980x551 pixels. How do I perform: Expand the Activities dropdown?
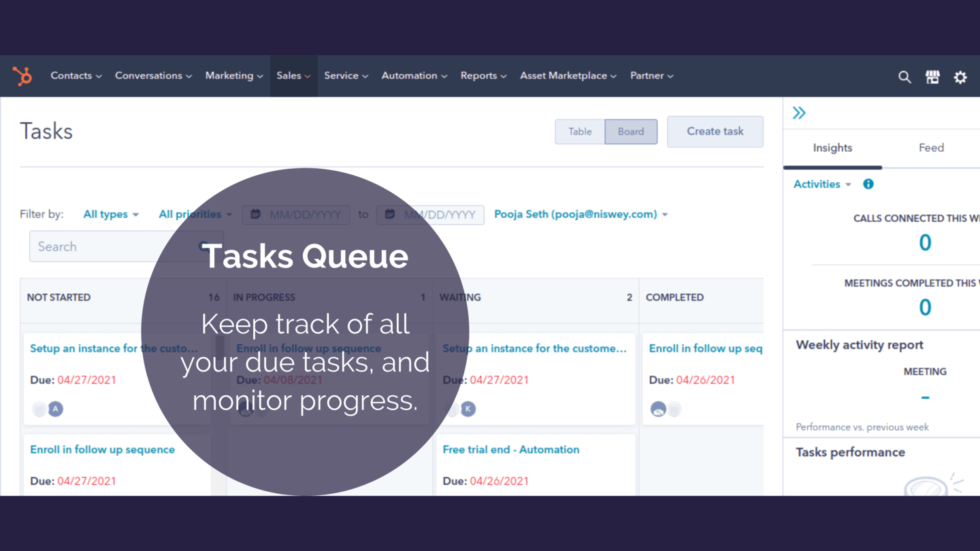(x=822, y=184)
